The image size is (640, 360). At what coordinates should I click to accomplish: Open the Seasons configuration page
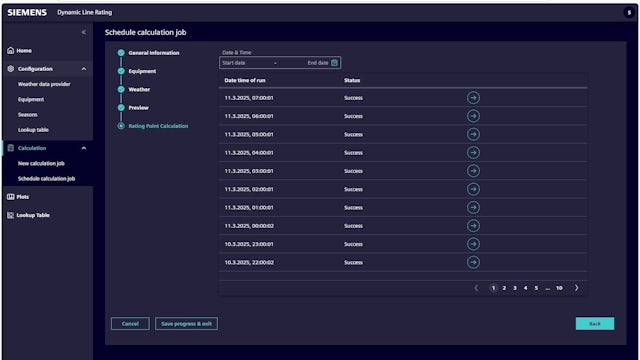[x=27, y=114]
